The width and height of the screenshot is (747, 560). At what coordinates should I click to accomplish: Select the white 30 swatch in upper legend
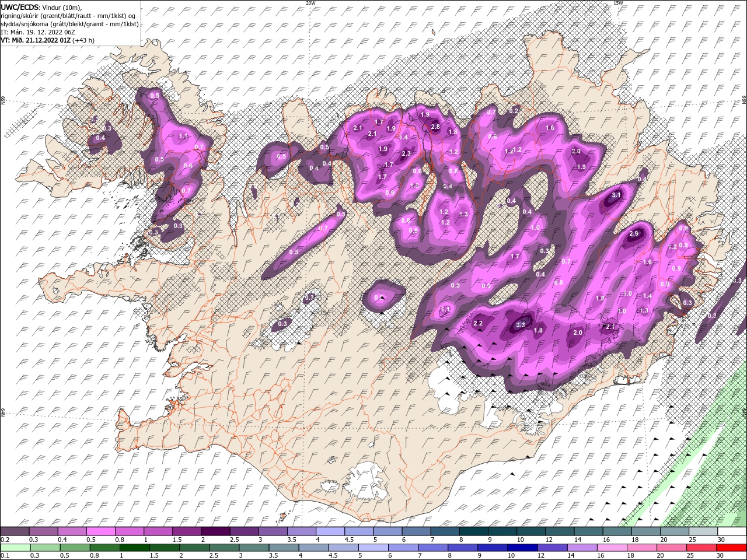pyautogui.click(x=732, y=531)
